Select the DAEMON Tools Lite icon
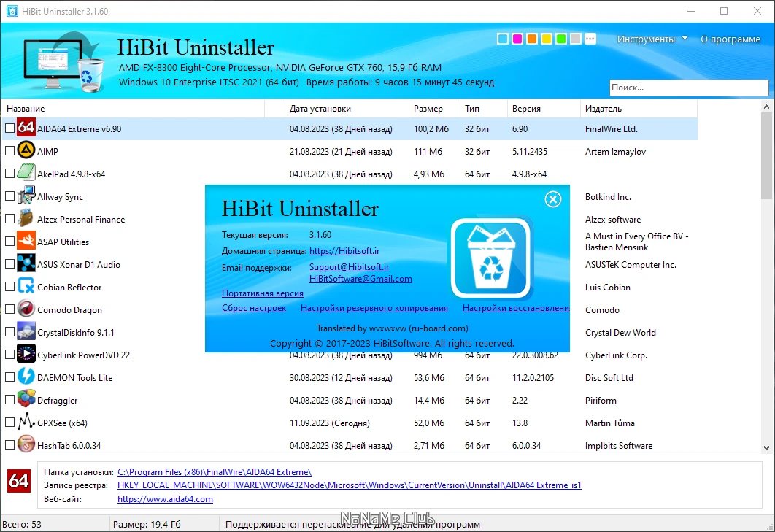 (26, 377)
